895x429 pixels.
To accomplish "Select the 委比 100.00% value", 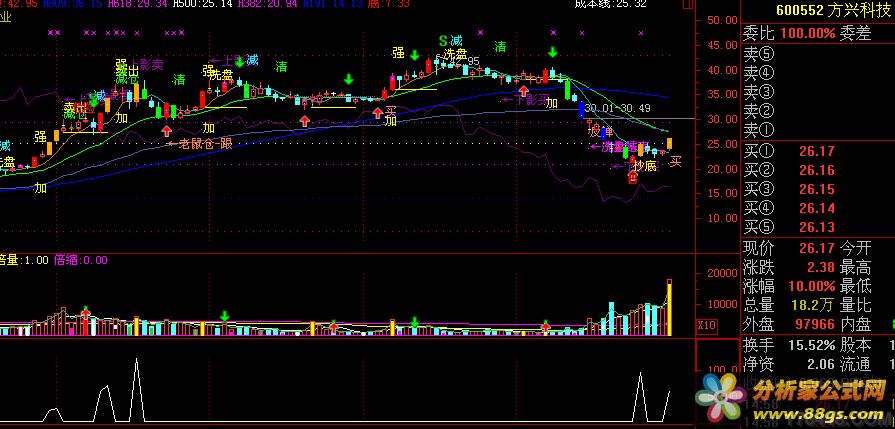I will click(807, 34).
